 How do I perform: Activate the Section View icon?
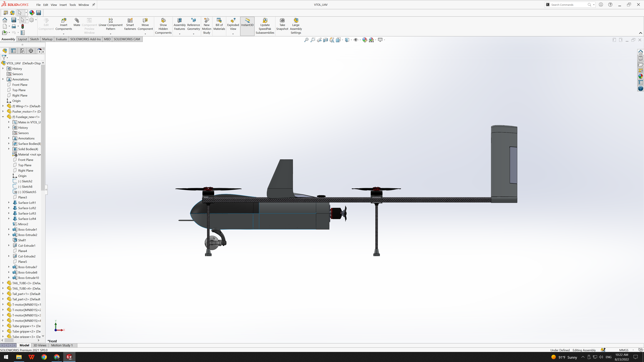tap(325, 40)
